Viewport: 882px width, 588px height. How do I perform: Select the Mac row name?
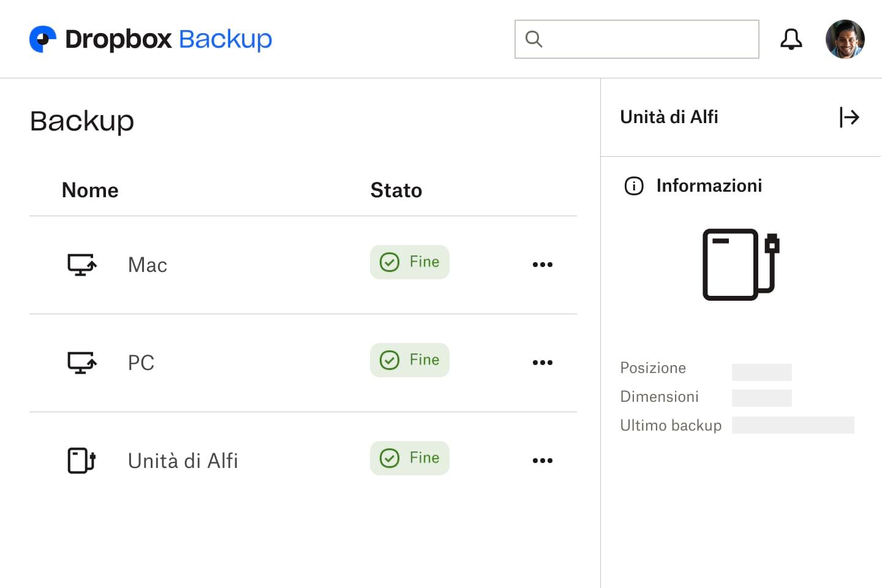point(148,265)
